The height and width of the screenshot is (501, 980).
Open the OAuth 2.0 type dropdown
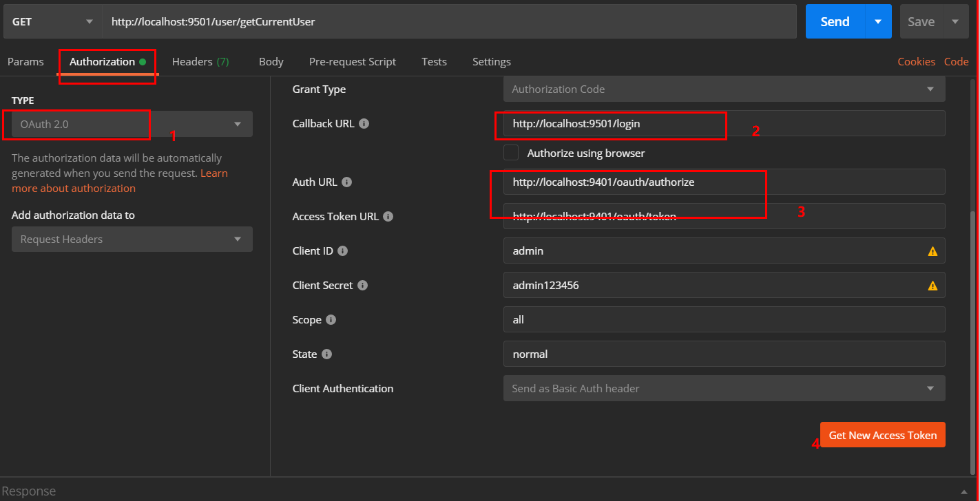(132, 125)
